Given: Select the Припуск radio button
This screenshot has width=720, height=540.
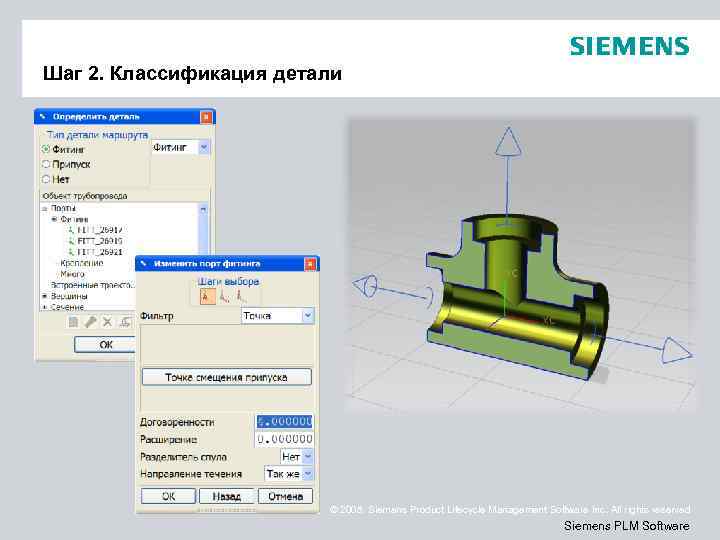Looking at the screenshot, I should point(45,164).
